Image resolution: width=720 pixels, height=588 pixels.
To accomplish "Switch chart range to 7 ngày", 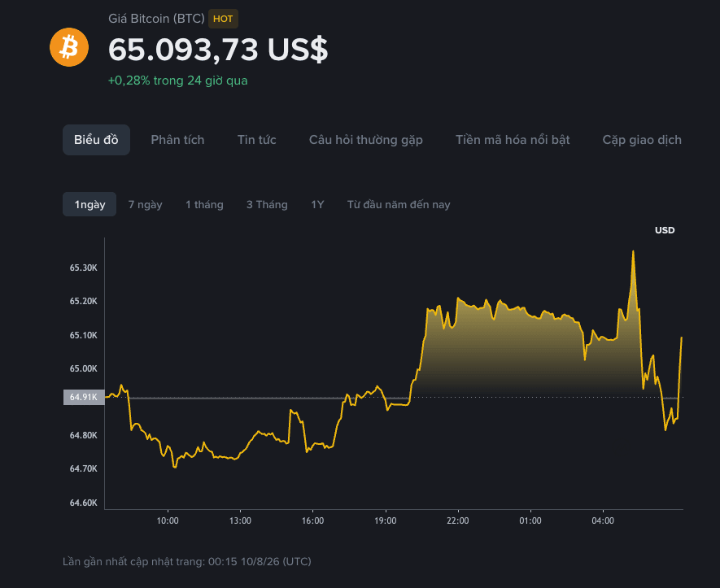I will click(145, 204).
